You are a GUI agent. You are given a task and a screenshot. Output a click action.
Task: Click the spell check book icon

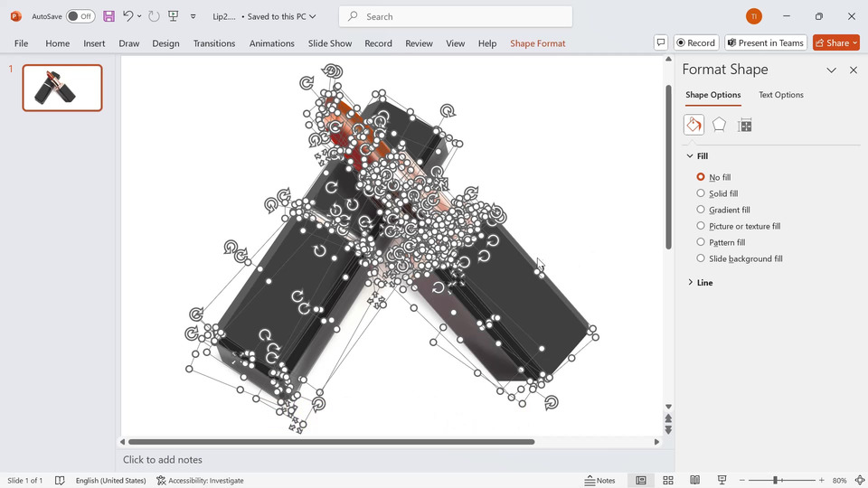click(x=60, y=480)
